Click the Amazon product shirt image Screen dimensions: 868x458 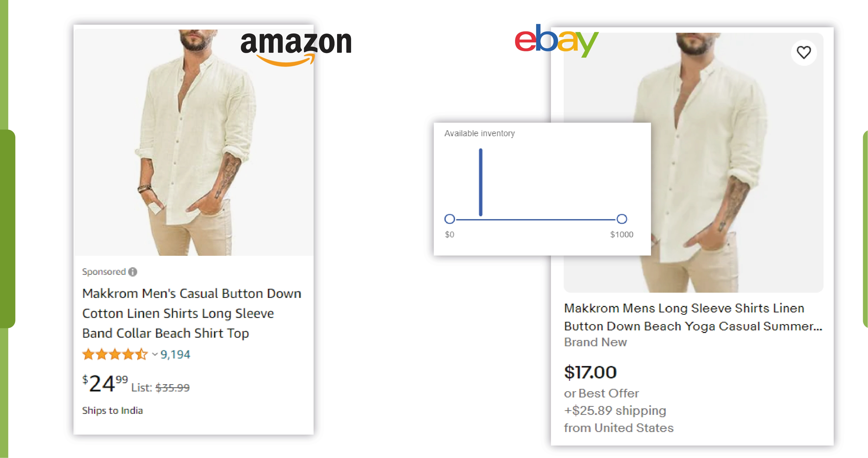click(194, 142)
